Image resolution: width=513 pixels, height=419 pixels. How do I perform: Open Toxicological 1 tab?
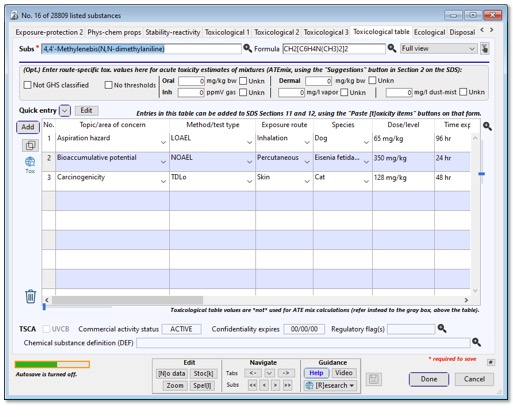coord(227,32)
